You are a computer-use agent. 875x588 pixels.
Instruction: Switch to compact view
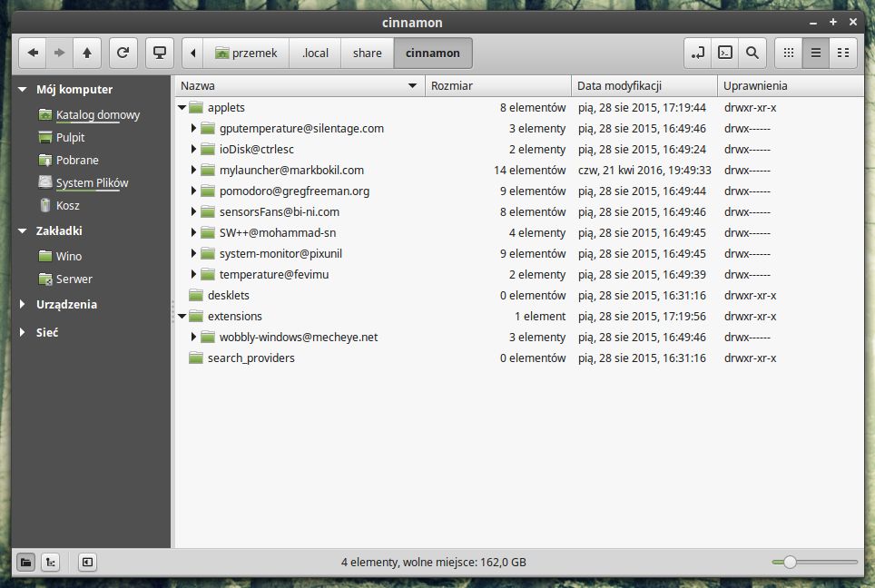tap(843, 53)
